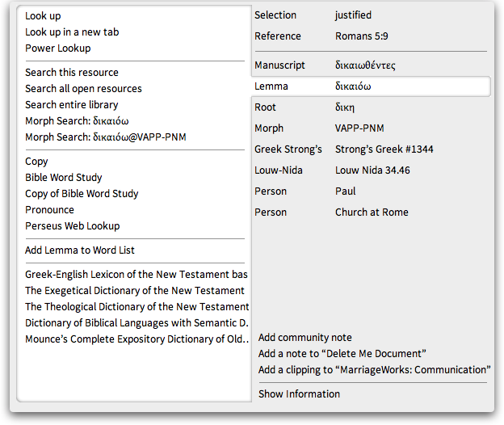The image size is (504, 425).
Task: Choose Pronounce from the menu
Action: [49, 209]
